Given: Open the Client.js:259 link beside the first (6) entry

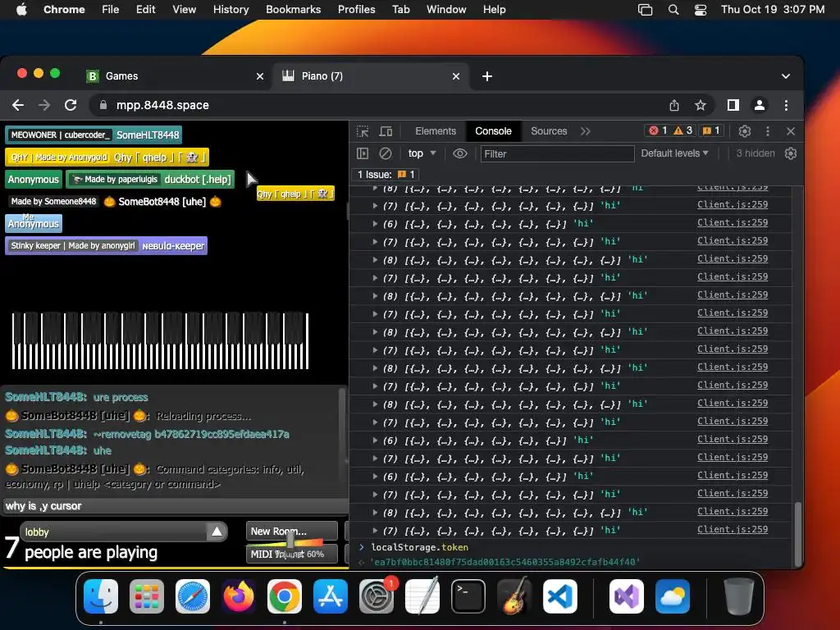Looking at the screenshot, I should [733, 222].
